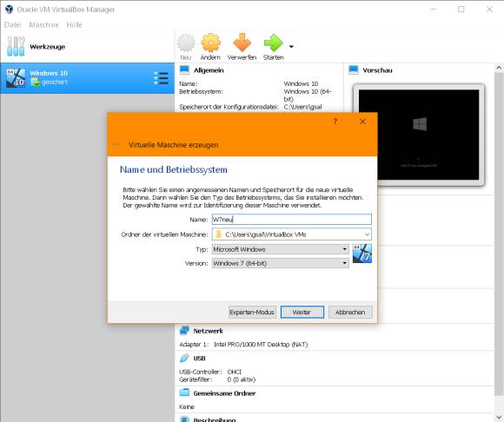This screenshot has width=504, height=422.
Task: Start the VM with Starten icon
Action: click(273, 43)
